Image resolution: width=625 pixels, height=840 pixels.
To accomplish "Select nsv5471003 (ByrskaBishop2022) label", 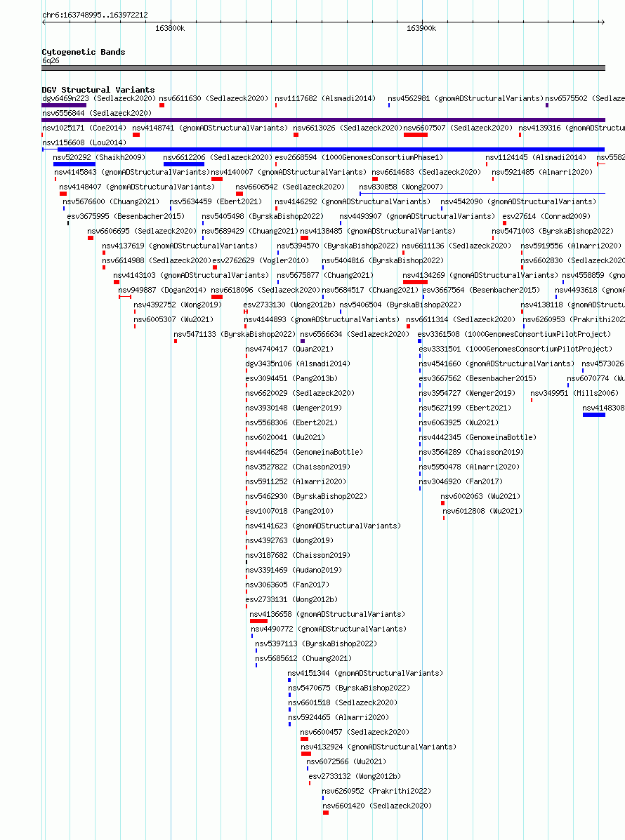I will (553, 231).
